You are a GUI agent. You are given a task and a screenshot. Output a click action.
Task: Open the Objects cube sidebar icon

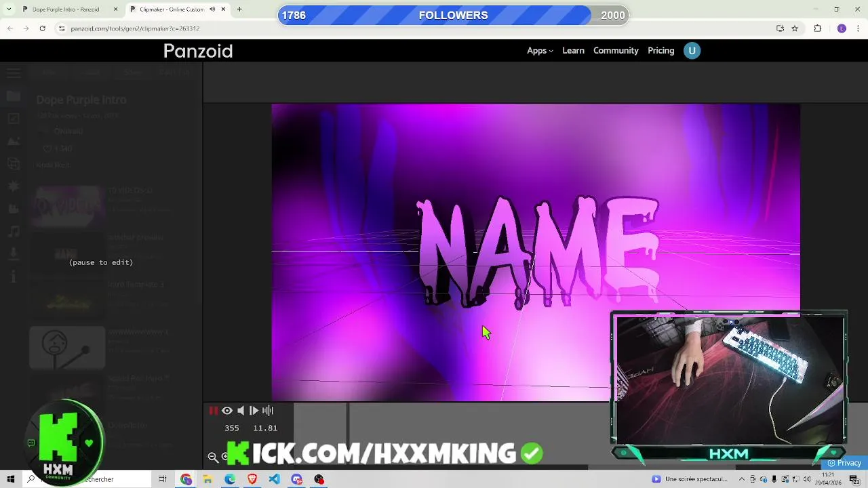pyautogui.click(x=14, y=163)
